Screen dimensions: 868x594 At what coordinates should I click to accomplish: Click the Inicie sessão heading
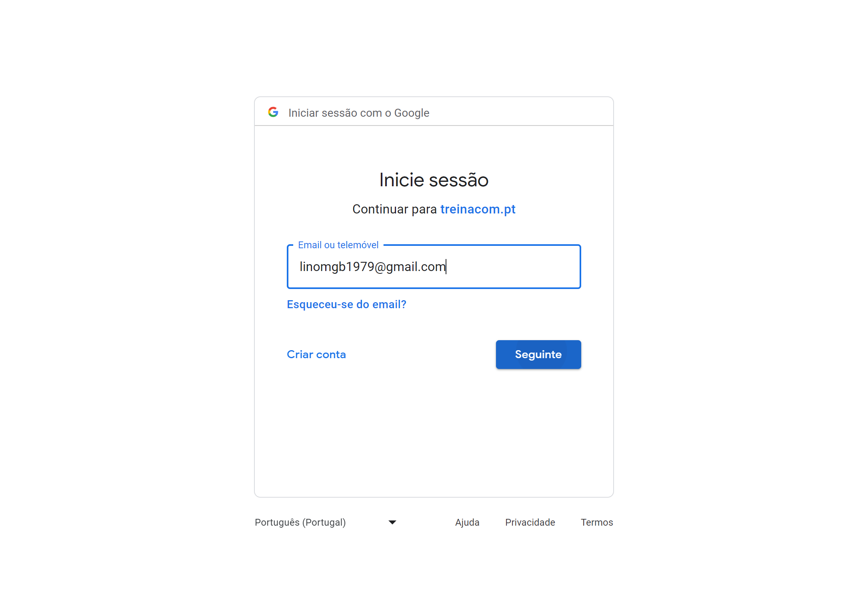[434, 180]
